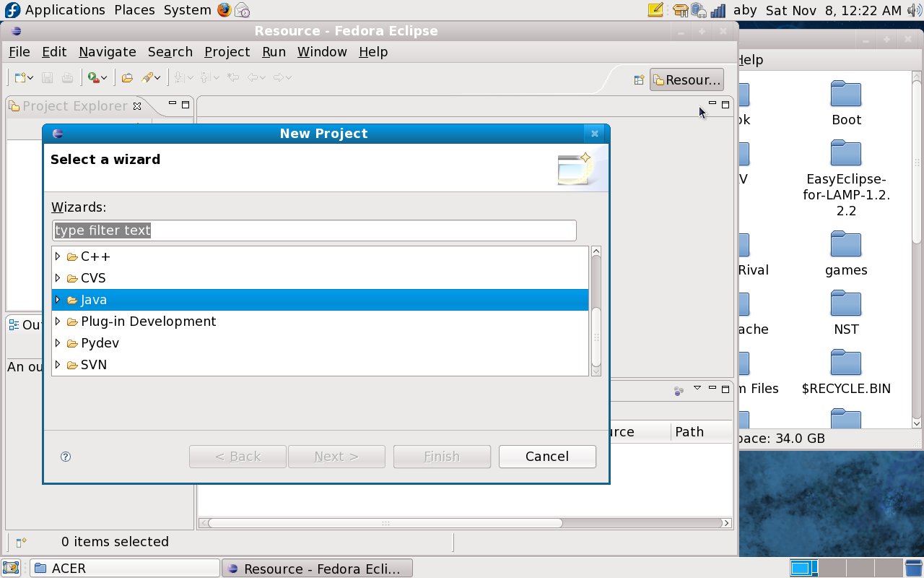Screen dimensions: 924x578
Task: Click the Previous Annotation toolbar icon
Action: pyautogui.click(x=206, y=78)
